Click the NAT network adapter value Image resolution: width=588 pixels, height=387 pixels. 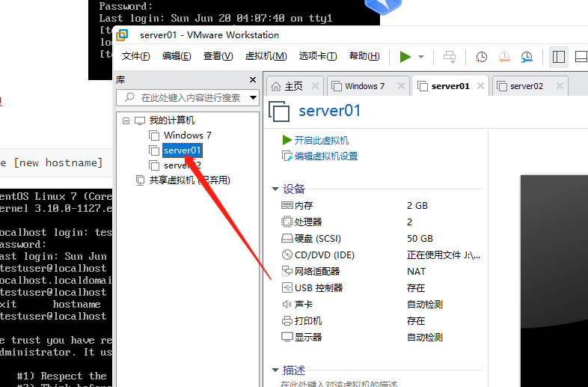click(416, 272)
